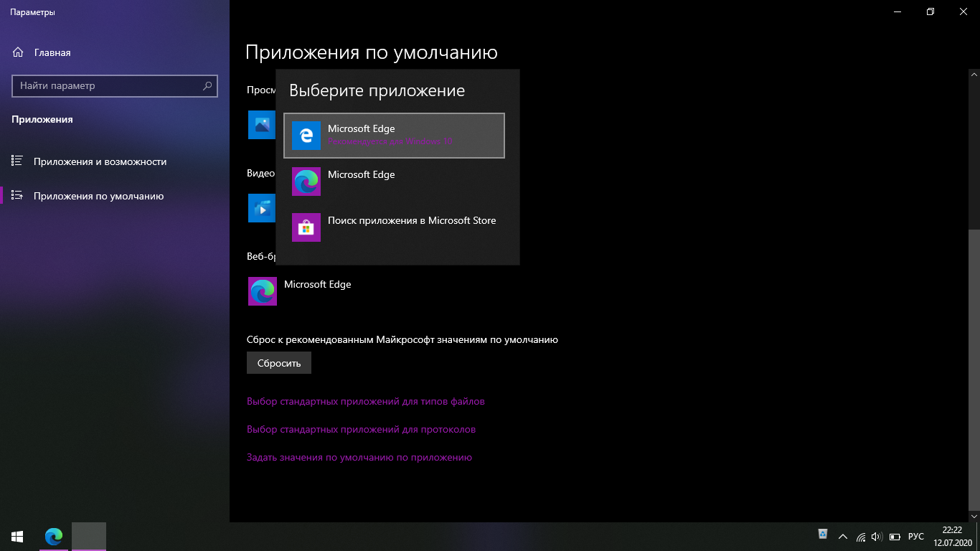The height and width of the screenshot is (551, 980).
Task: Click the Приложения по умолчанию page heading
Action: coord(372,52)
